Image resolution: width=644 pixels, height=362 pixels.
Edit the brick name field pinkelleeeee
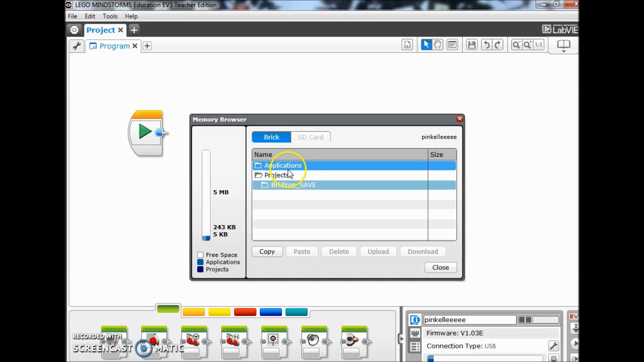tap(469, 320)
